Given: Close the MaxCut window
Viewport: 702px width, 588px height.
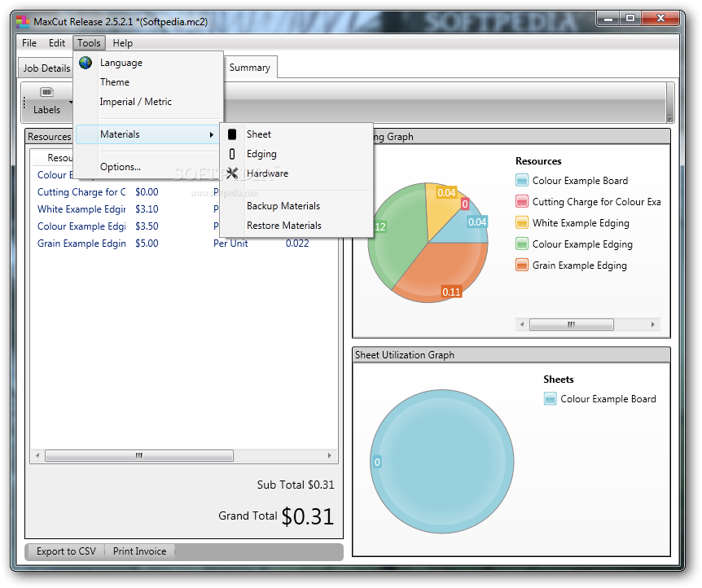Looking at the screenshot, I should pyautogui.click(x=660, y=19).
